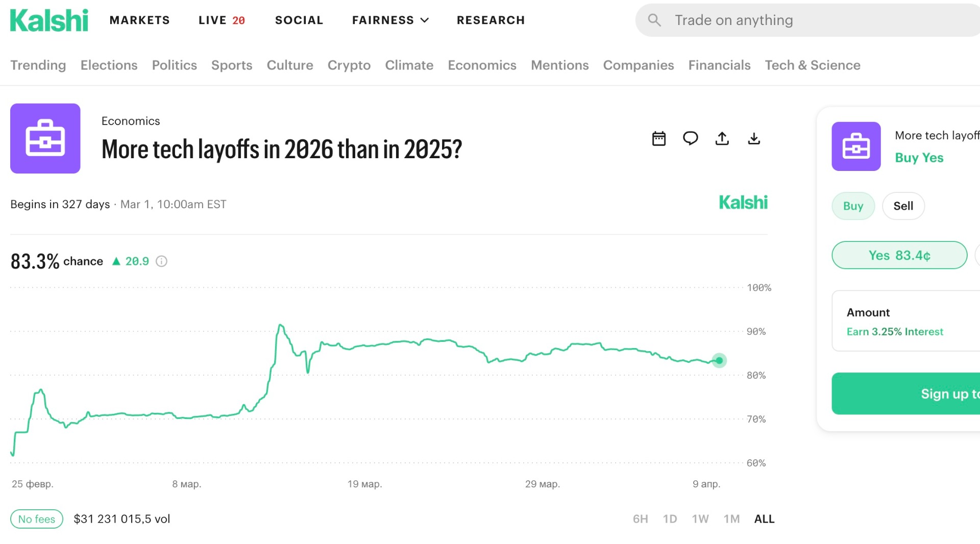Select the Yes 83.4¢ price option

click(899, 255)
